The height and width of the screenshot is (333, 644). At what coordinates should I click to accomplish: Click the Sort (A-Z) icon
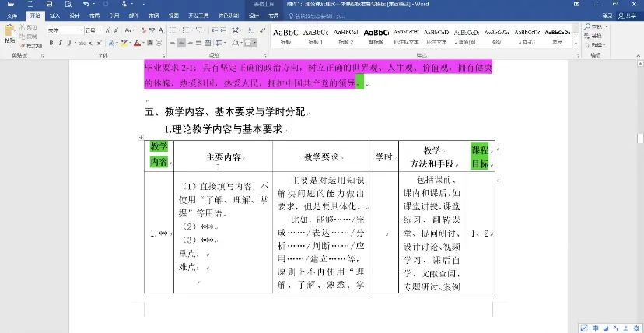(250, 30)
